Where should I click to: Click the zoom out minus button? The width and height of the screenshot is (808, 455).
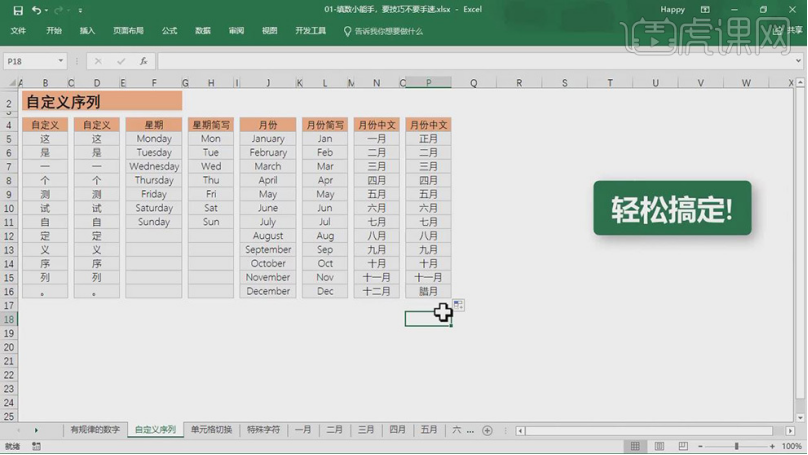tap(700, 446)
